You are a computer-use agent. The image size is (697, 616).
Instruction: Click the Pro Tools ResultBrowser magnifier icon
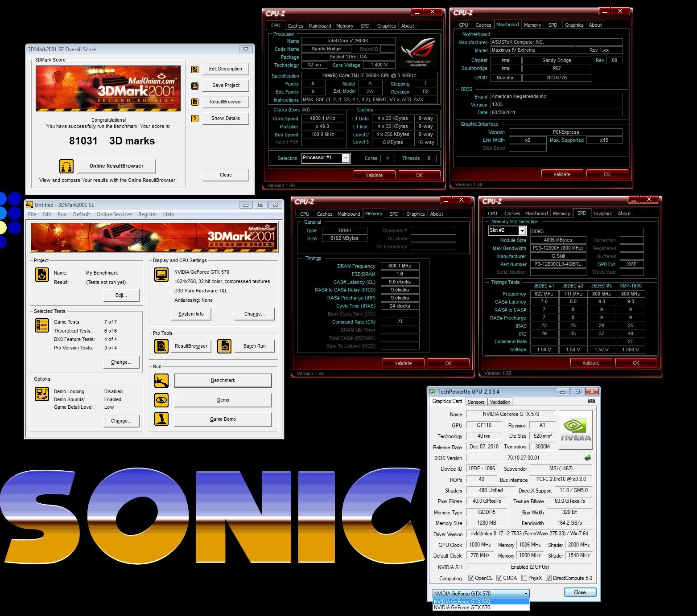pyautogui.click(x=161, y=346)
